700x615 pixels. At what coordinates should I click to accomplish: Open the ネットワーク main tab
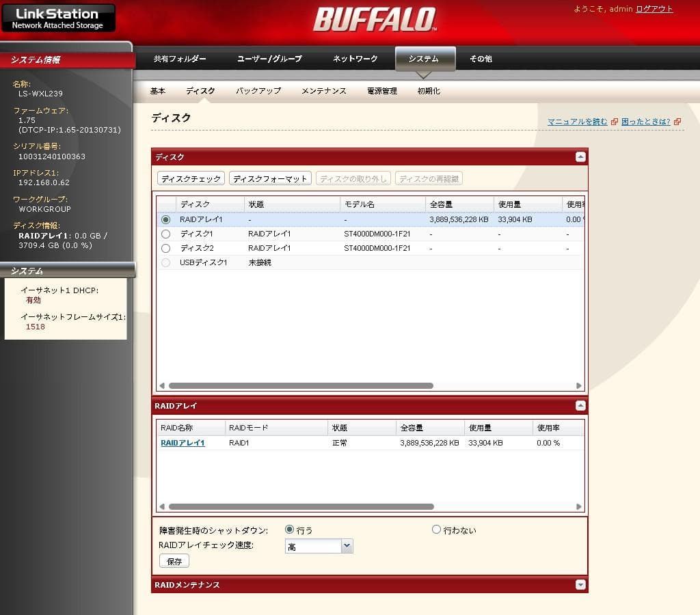pyautogui.click(x=355, y=59)
